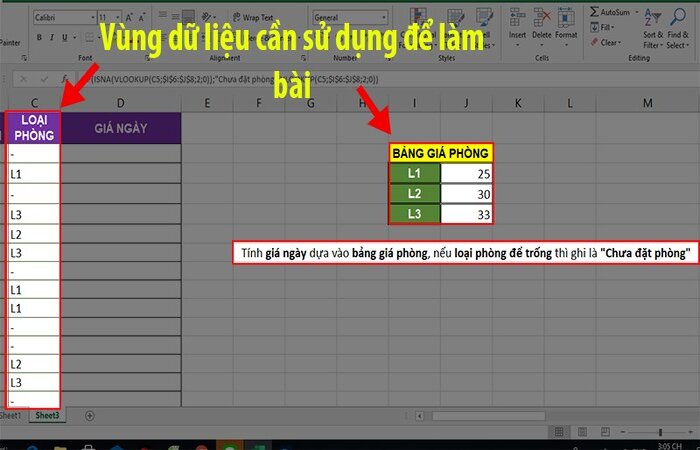
Task: Click the Insert Function fx icon
Action: click(64, 79)
